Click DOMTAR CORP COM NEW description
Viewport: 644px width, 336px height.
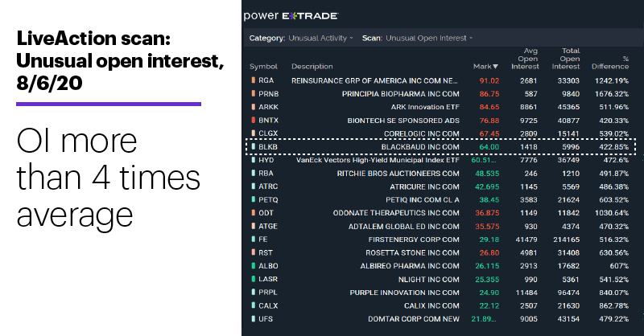(414, 319)
